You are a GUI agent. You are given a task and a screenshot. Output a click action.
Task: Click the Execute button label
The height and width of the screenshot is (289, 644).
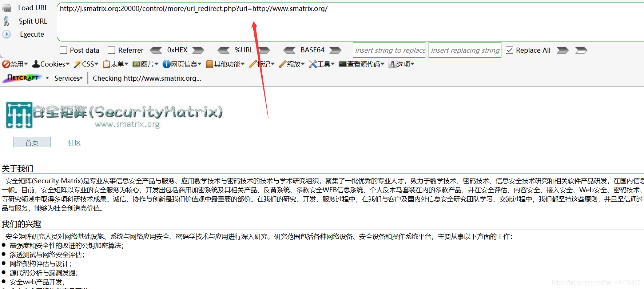click(x=32, y=34)
